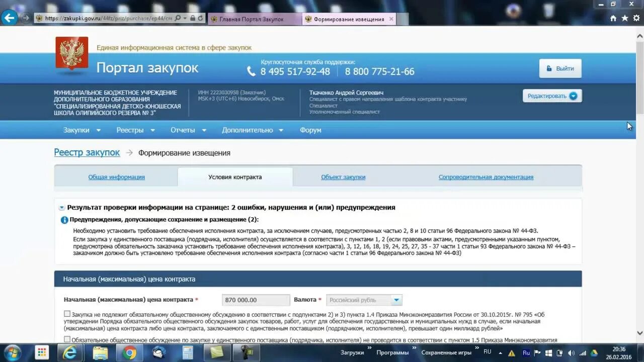
Task: Open browser tools gear icon
Action: (x=636, y=18)
